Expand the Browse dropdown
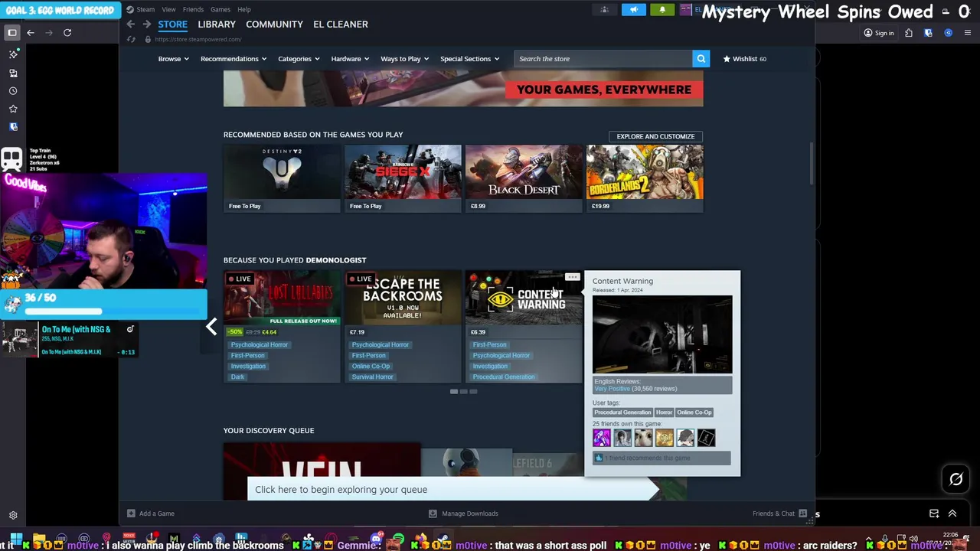Screen dimensions: 980x551 (x=174, y=59)
